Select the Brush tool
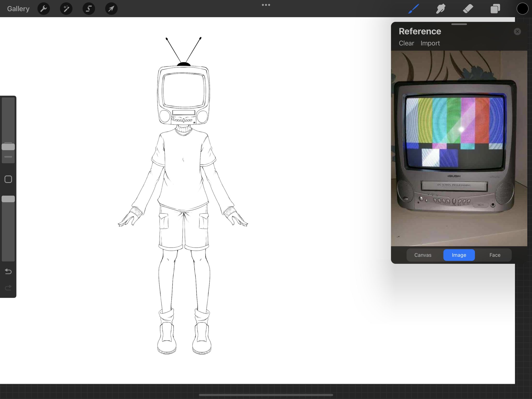Image resolution: width=532 pixels, height=399 pixels. click(414, 9)
